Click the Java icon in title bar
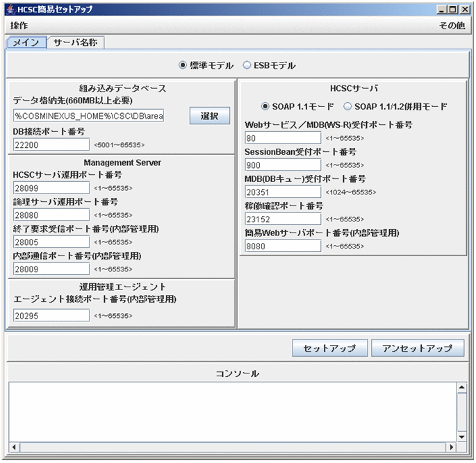Image resolution: width=476 pixels, height=463 pixels. click(x=11, y=10)
